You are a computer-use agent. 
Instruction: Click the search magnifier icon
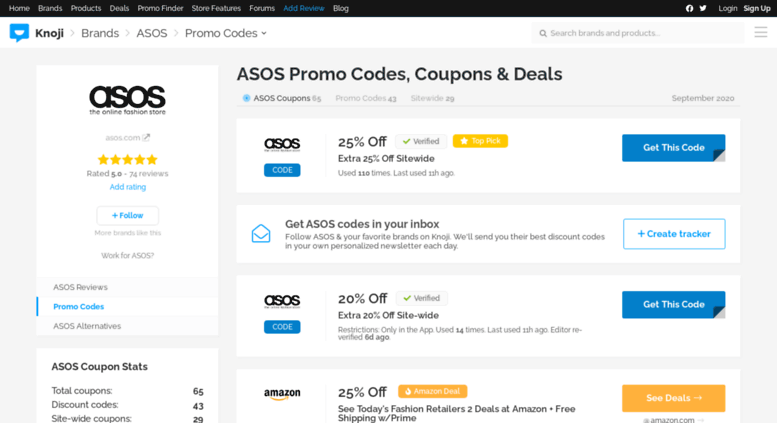(543, 33)
